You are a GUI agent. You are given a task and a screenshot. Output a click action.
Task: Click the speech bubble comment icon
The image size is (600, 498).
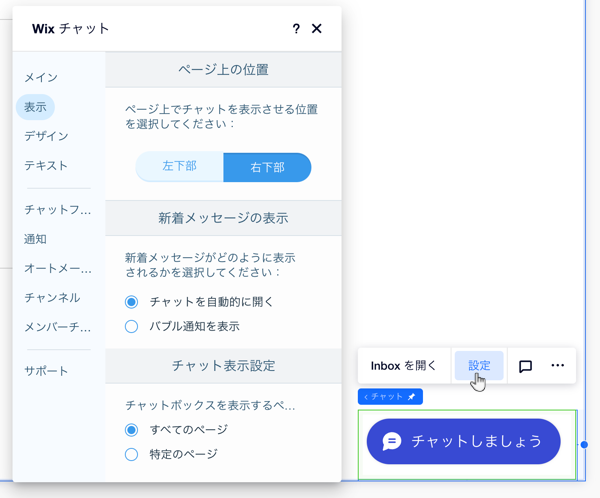[x=525, y=366]
